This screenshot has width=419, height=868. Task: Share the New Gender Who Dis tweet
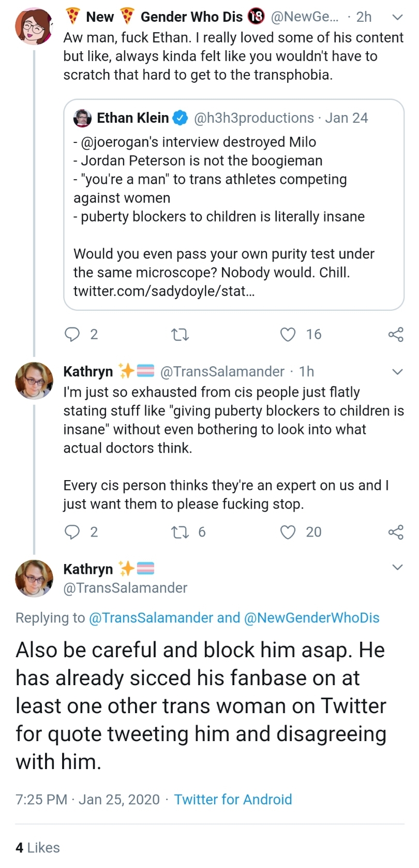point(396,335)
